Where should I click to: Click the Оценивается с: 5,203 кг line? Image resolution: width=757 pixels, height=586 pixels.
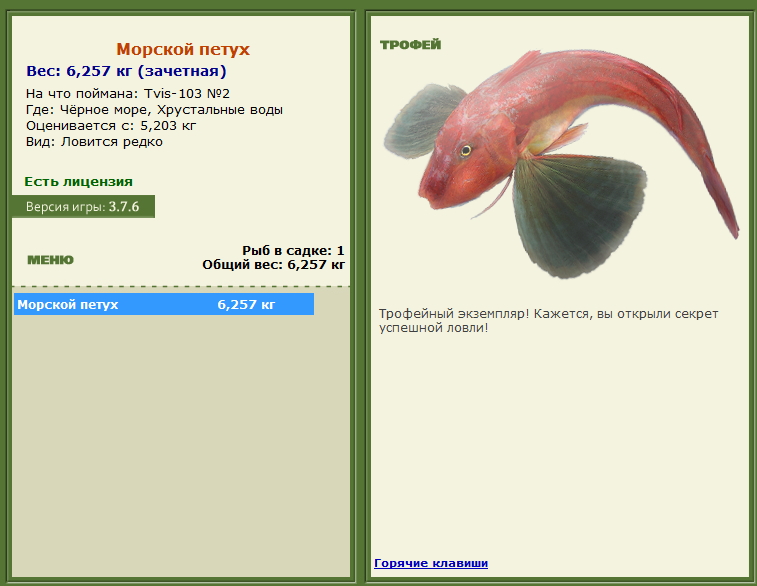[111, 126]
